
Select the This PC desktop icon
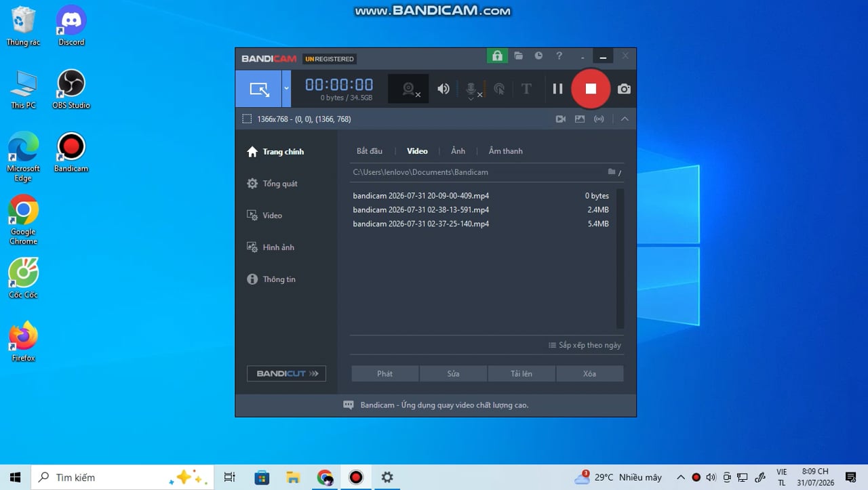click(23, 89)
